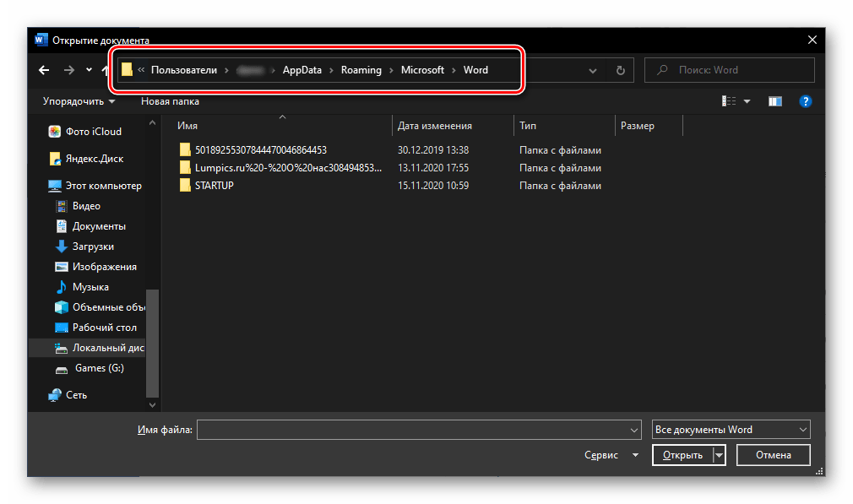This screenshot has height=504, width=853.
Task: Click the refresh address bar icon
Action: (x=621, y=71)
